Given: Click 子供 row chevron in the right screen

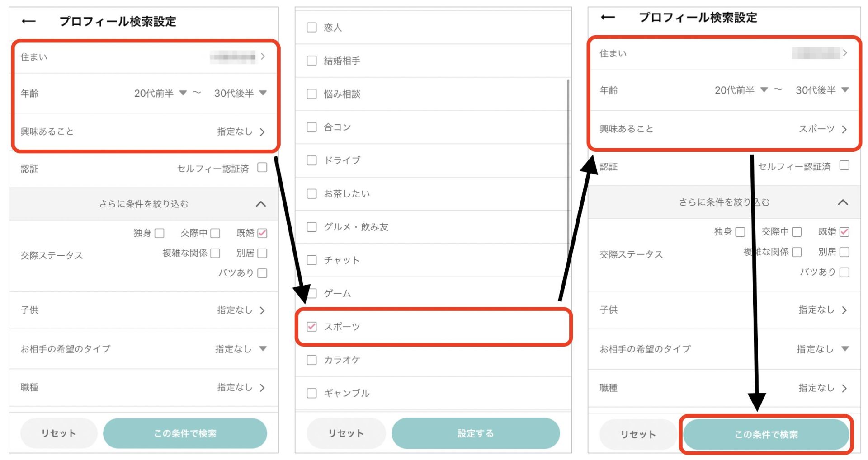Looking at the screenshot, I should (844, 310).
